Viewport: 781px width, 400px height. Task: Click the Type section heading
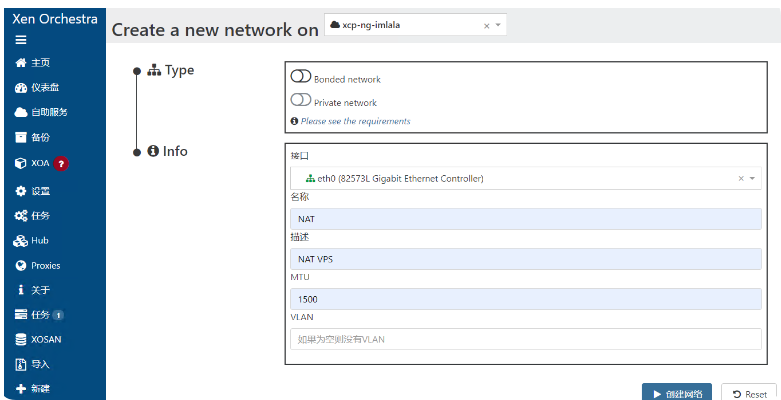point(179,71)
